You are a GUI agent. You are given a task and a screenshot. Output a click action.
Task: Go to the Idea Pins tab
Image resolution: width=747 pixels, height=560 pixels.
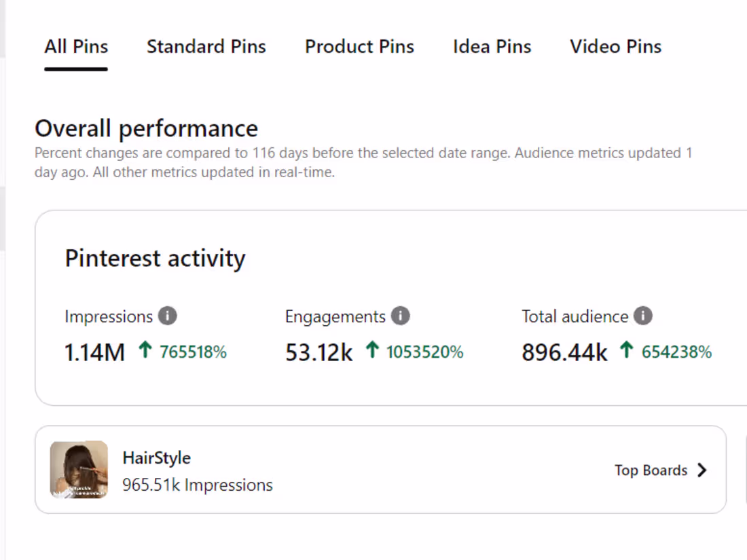(x=492, y=47)
